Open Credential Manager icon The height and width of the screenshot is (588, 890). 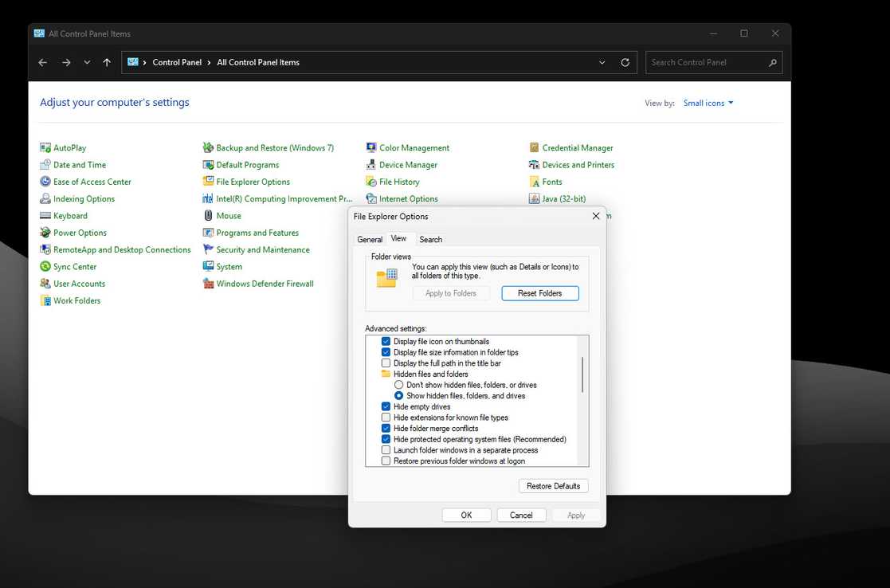(x=534, y=148)
